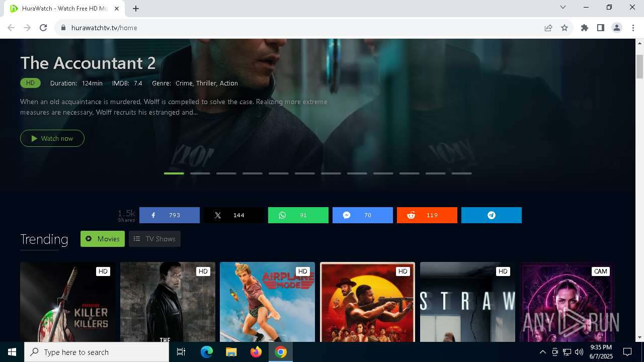Image resolution: width=644 pixels, height=362 pixels.
Task: Open the Airplane Mode movie poster
Action: 267,302
